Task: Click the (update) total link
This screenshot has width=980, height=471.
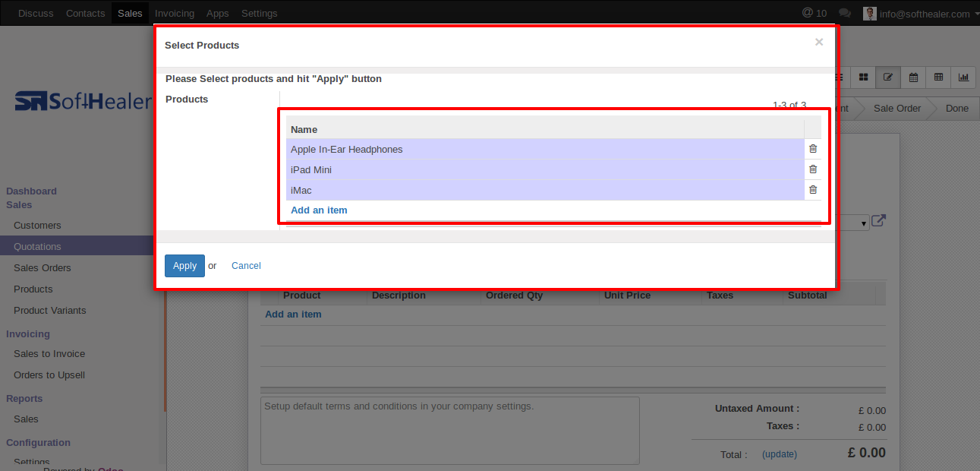Action: (780, 454)
